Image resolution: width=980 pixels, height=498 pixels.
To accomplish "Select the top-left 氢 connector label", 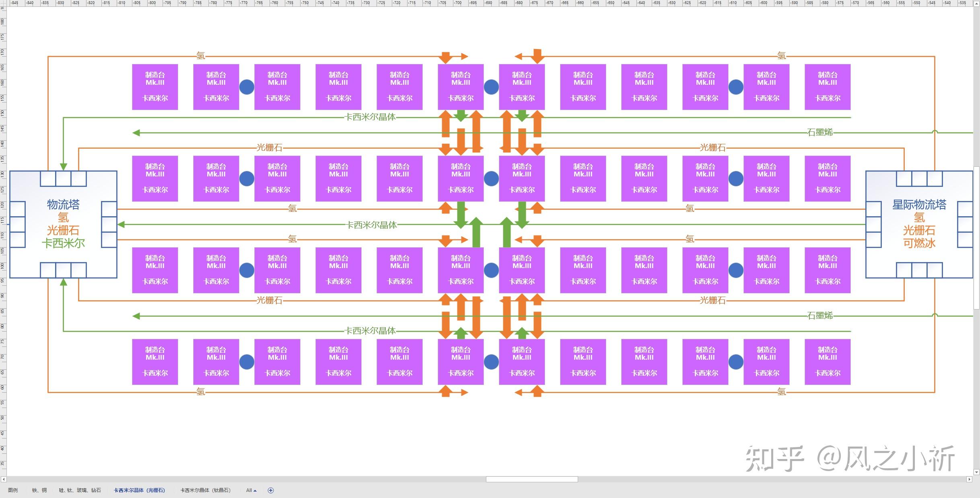I will coord(201,56).
